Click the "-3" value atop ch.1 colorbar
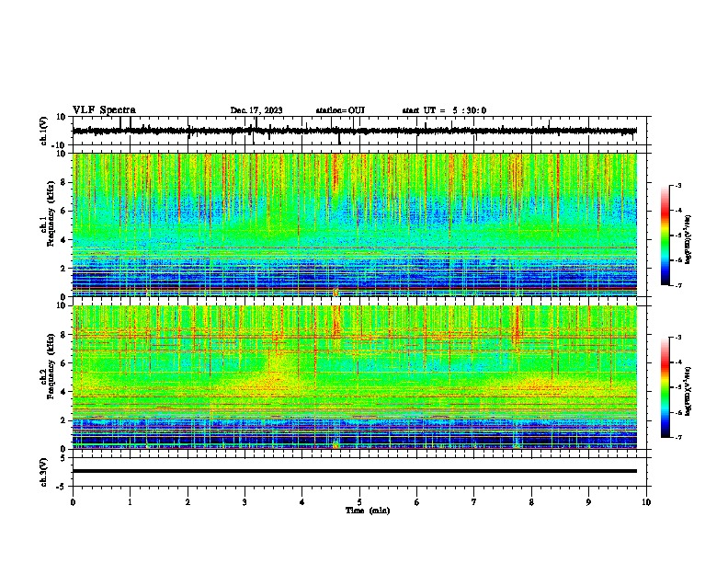Screen dimensions: 728x563 (x=678, y=186)
